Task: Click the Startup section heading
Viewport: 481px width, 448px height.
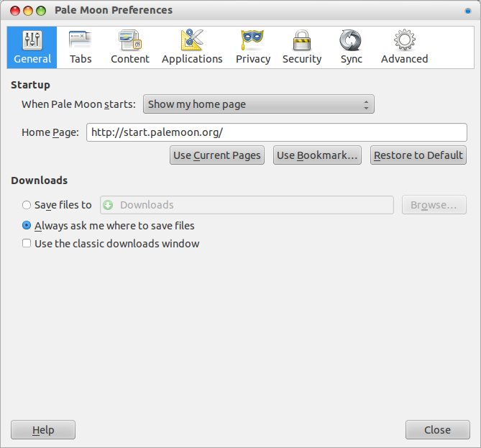Action: [30, 85]
